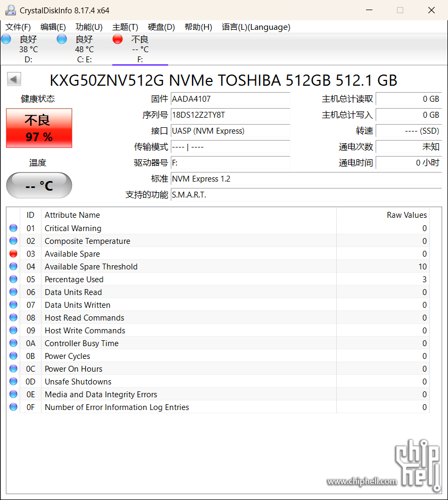Click the Power On Hours status icon
The image size is (448, 500).
pos(13,368)
